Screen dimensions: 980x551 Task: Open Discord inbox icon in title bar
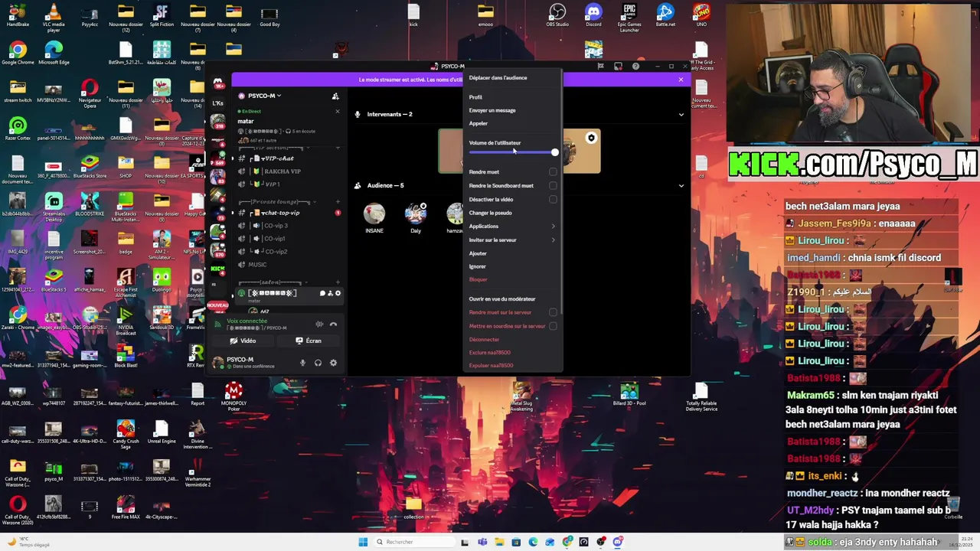point(619,67)
